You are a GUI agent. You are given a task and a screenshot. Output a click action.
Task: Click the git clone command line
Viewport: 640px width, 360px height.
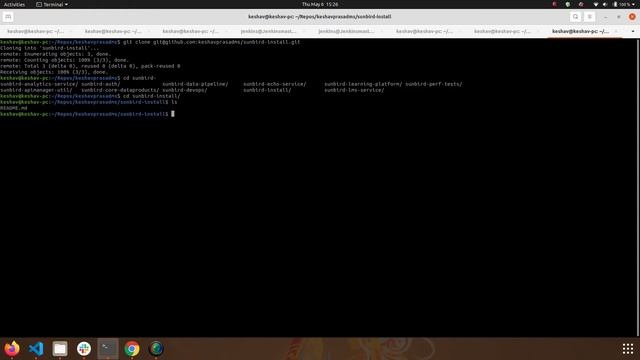(150, 42)
